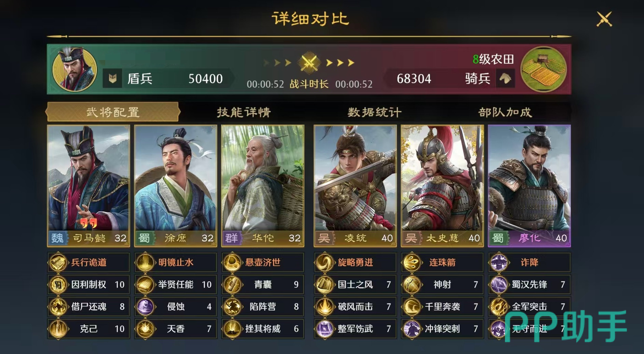Open the 悬壶济世 skill icon
The height and width of the screenshot is (354, 644).
click(x=232, y=263)
